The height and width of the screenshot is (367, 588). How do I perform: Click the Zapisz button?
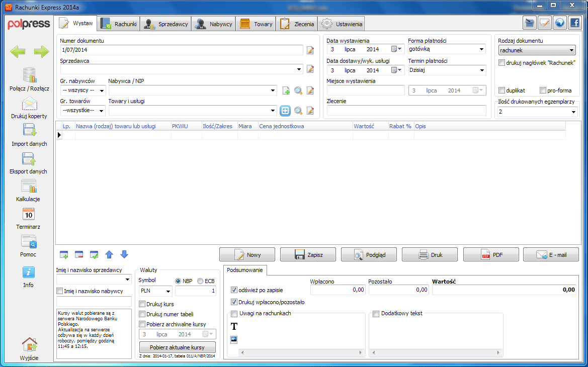coord(308,254)
